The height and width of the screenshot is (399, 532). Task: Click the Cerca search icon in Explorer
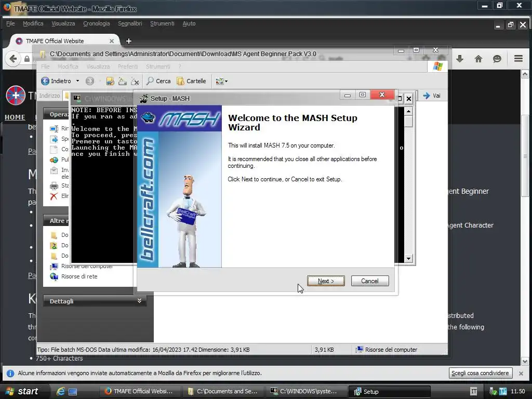click(158, 81)
